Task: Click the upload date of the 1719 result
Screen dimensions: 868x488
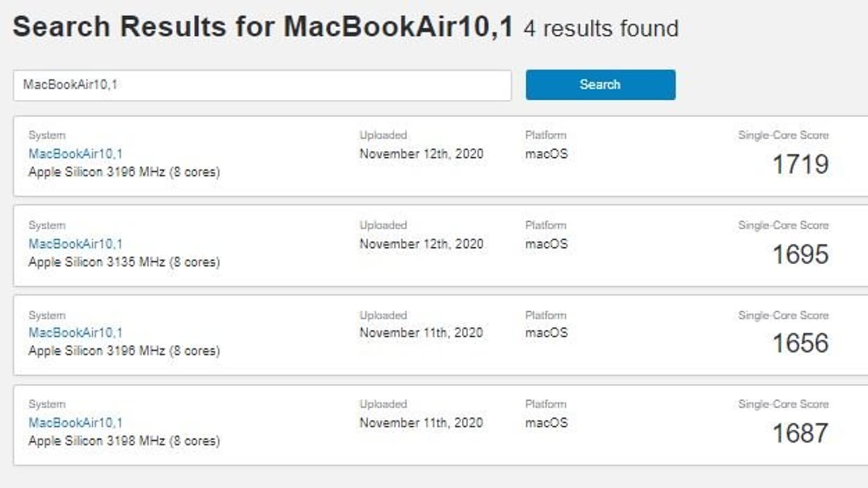Action: click(x=422, y=154)
